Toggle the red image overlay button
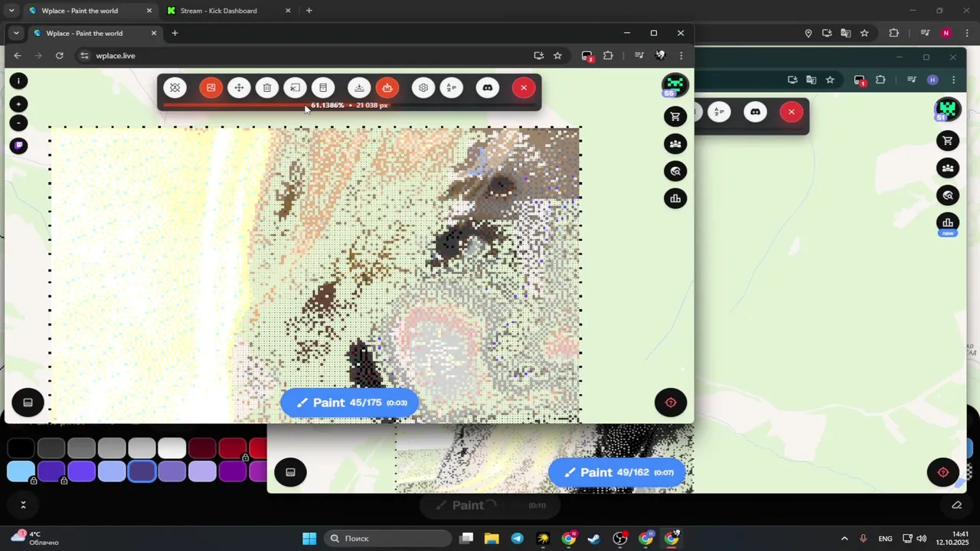 coord(211,88)
